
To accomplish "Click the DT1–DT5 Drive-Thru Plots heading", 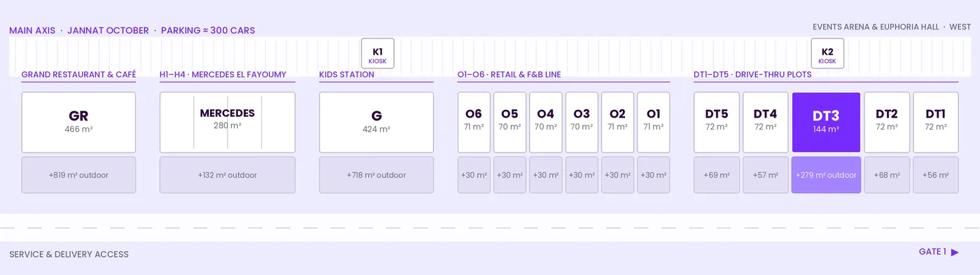I will pyautogui.click(x=752, y=74).
